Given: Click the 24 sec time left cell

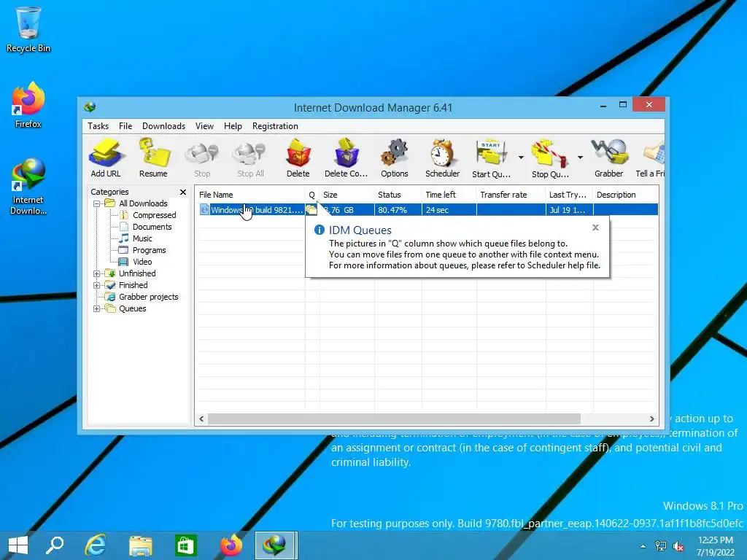Looking at the screenshot, I should 449,210.
